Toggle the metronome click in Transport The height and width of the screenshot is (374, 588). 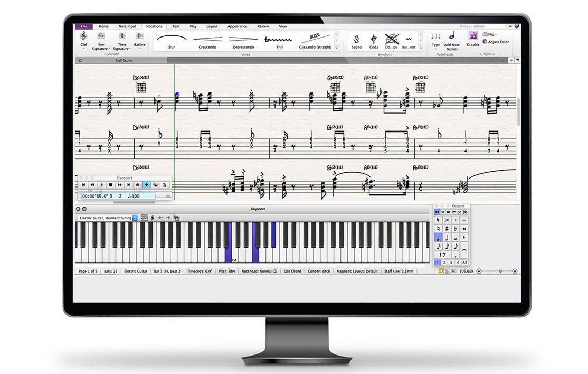click(x=165, y=185)
